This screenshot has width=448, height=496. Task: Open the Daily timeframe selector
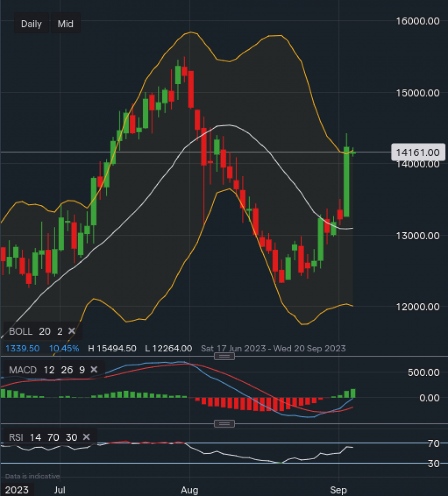[x=31, y=23]
